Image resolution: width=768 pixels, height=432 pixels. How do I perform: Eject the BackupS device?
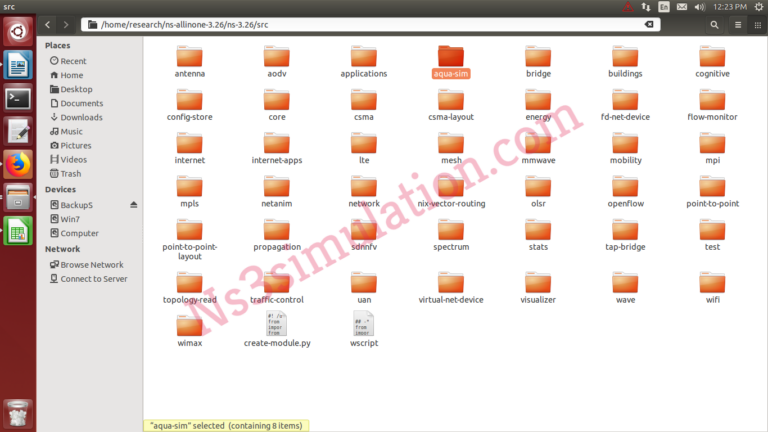click(x=134, y=205)
